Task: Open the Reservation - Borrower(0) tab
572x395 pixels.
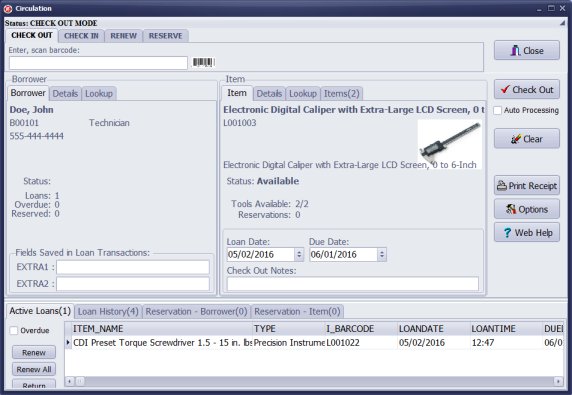Action: pyautogui.click(x=196, y=311)
